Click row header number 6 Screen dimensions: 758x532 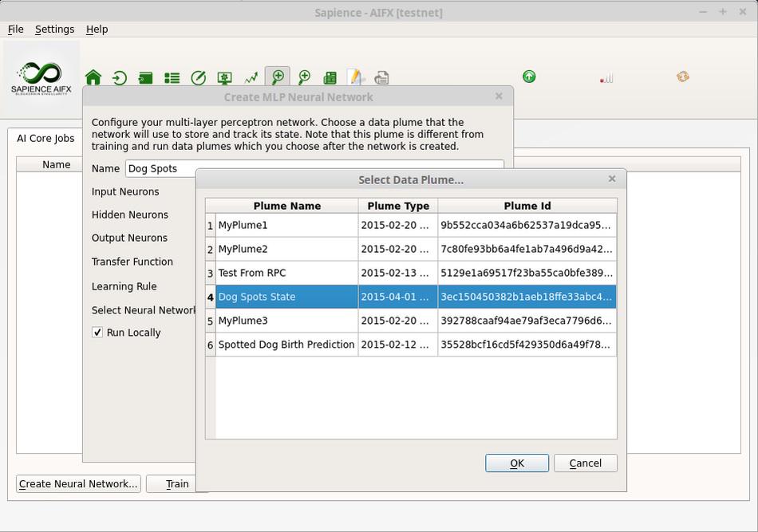click(x=211, y=345)
